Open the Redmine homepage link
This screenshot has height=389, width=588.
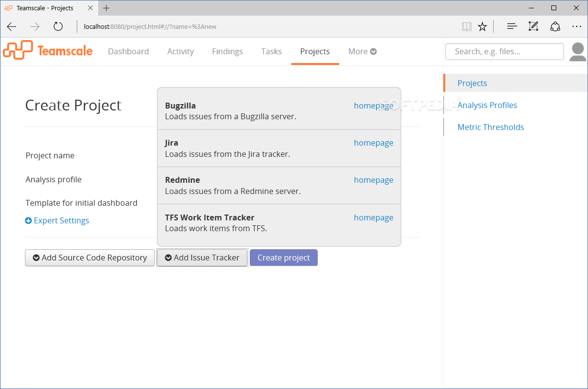[x=373, y=180]
